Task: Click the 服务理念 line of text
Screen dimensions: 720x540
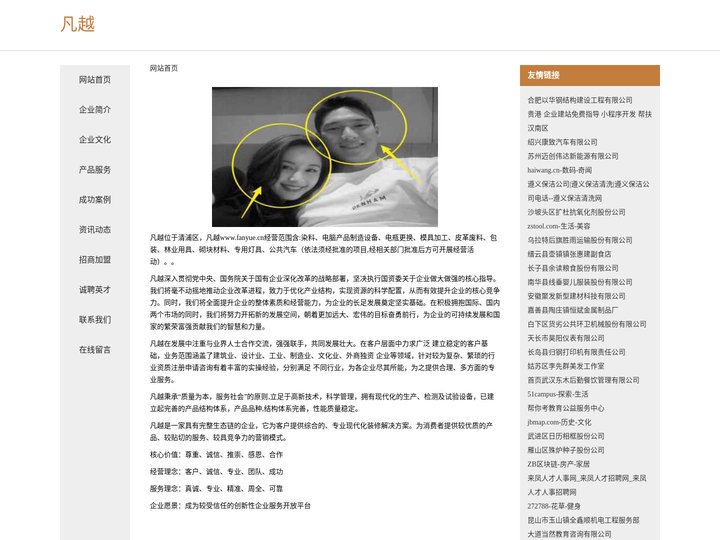Action: 216,489
